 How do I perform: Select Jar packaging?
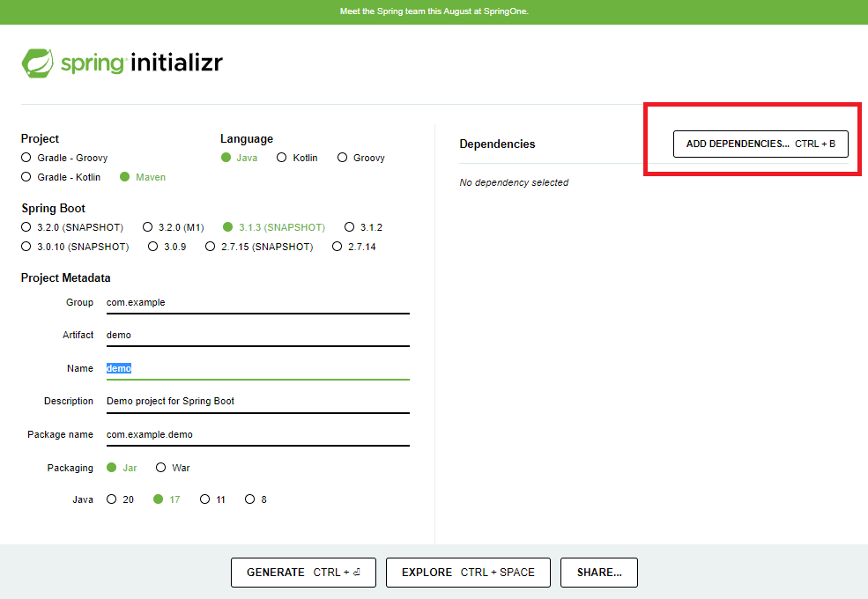pyautogui.click(x=122, y=468)
